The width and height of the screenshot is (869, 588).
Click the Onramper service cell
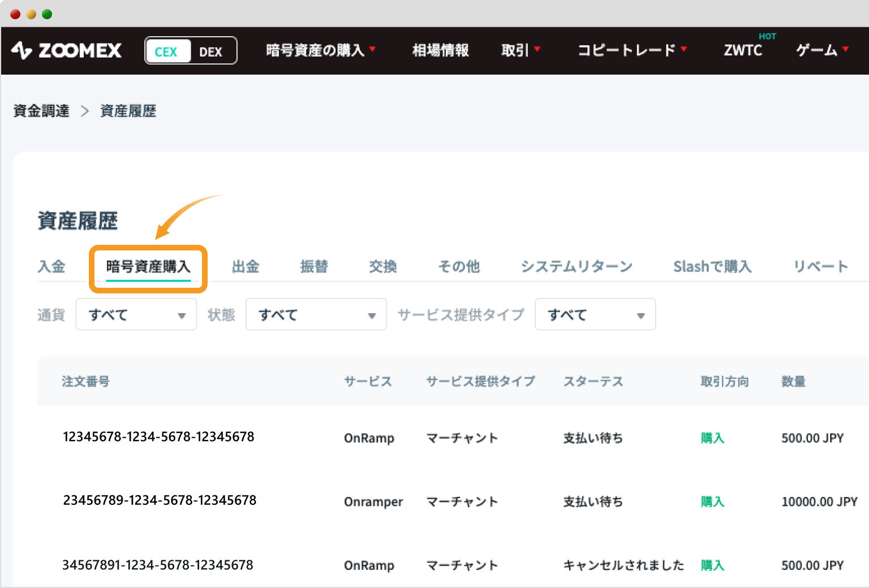click(373, 501)
